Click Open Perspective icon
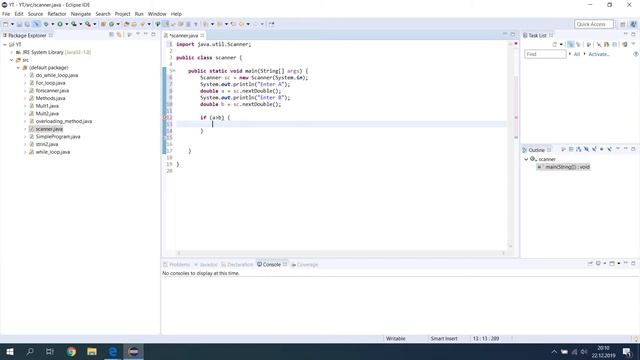This screenshot has height=360, width=640. pos(622,24)
